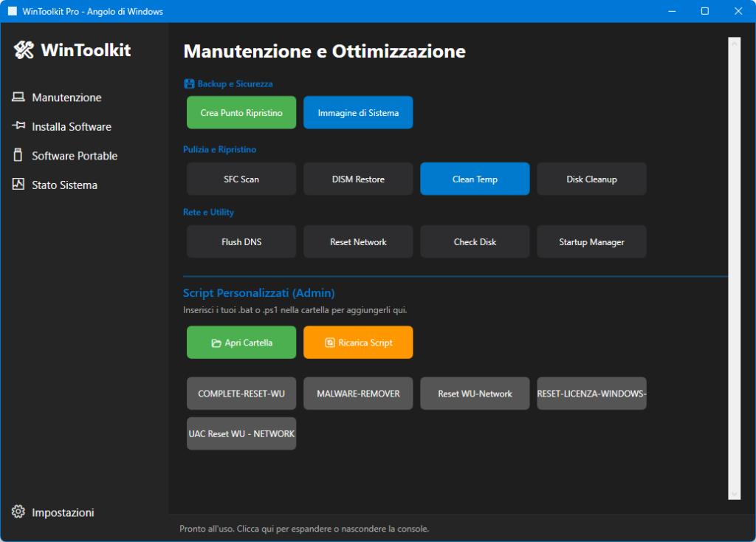Click the Clean Temp button

475,179
